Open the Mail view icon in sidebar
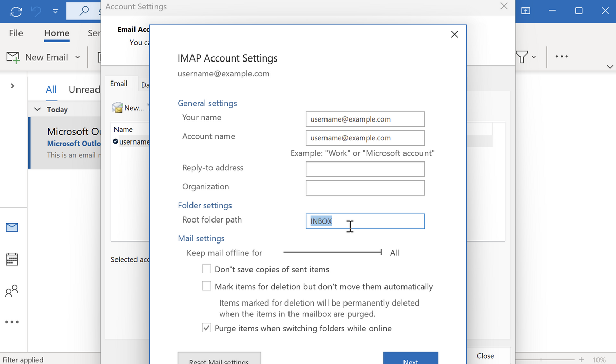616x364 pixels. click(12, 227)
